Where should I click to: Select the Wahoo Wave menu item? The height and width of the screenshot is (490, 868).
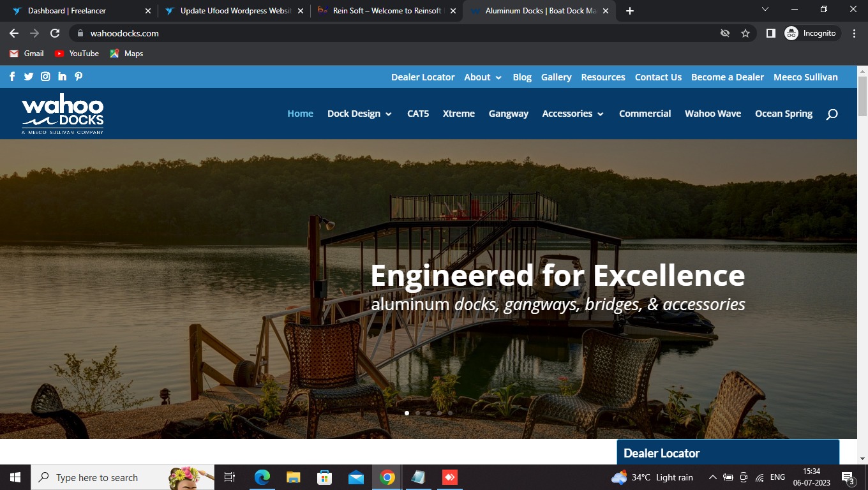[x=713, y=114]
